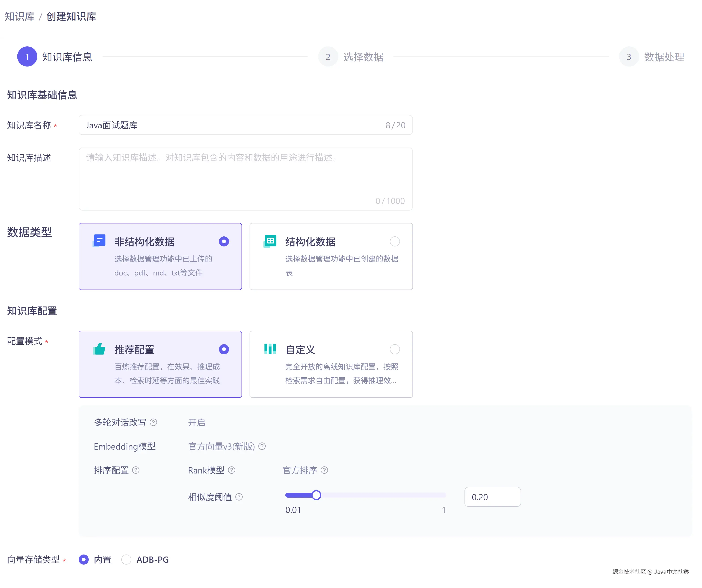This screenshot has width=702, height=588.
Task: Select 内置 vector storage type
Action: (x=84, y=559)
